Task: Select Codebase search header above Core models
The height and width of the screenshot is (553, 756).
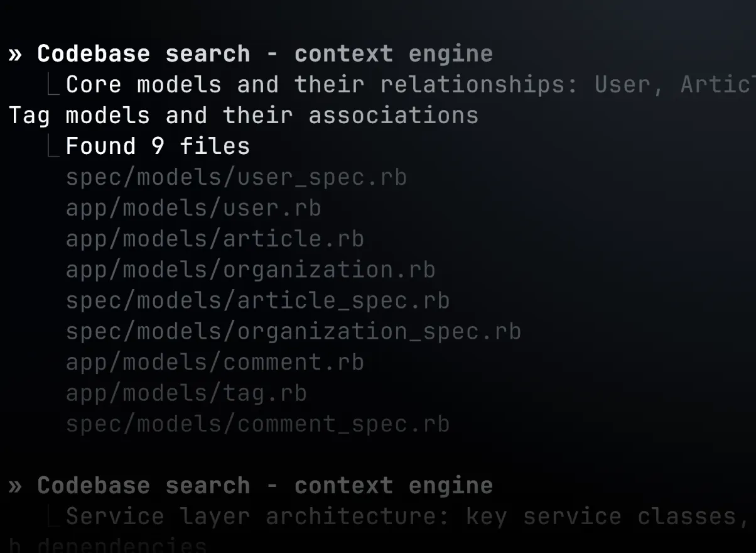Action: 264,55
